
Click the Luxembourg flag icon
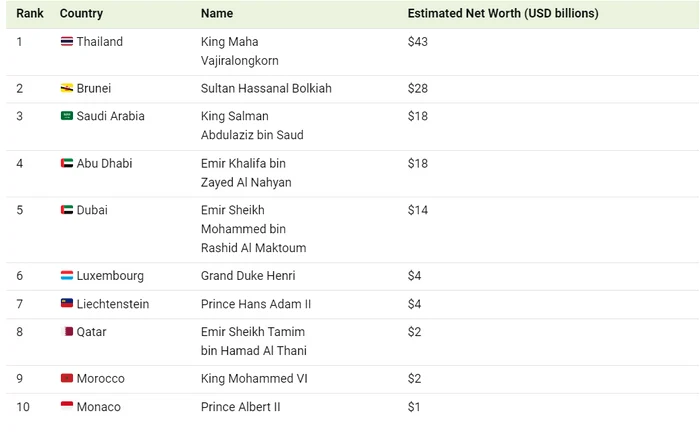point(67,275)
